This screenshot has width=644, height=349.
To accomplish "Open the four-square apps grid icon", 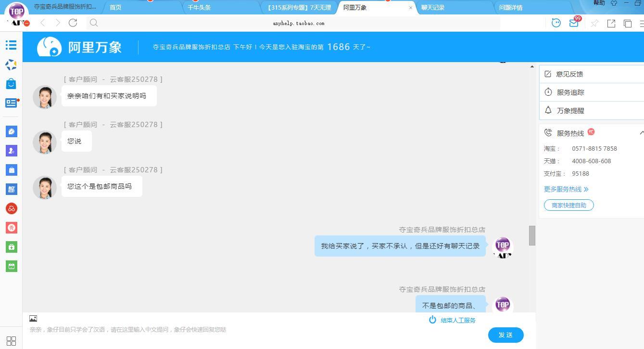I will [x=12, y=341].
